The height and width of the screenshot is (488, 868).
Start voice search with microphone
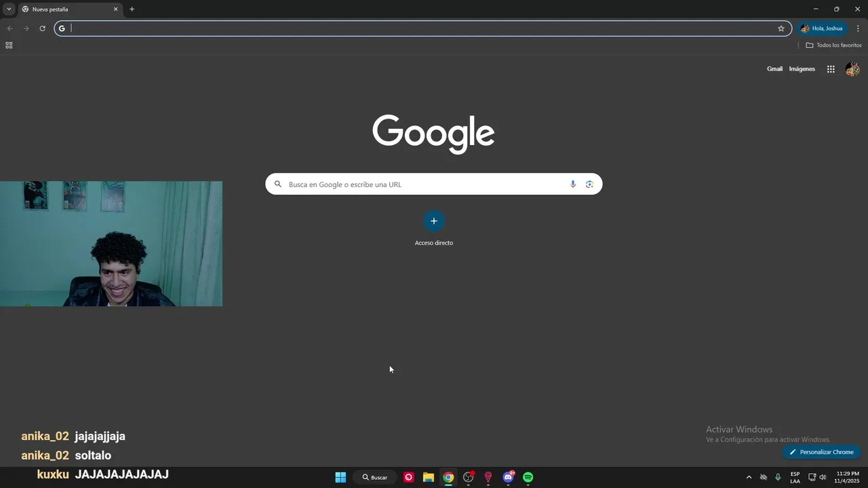coord(573,184)
